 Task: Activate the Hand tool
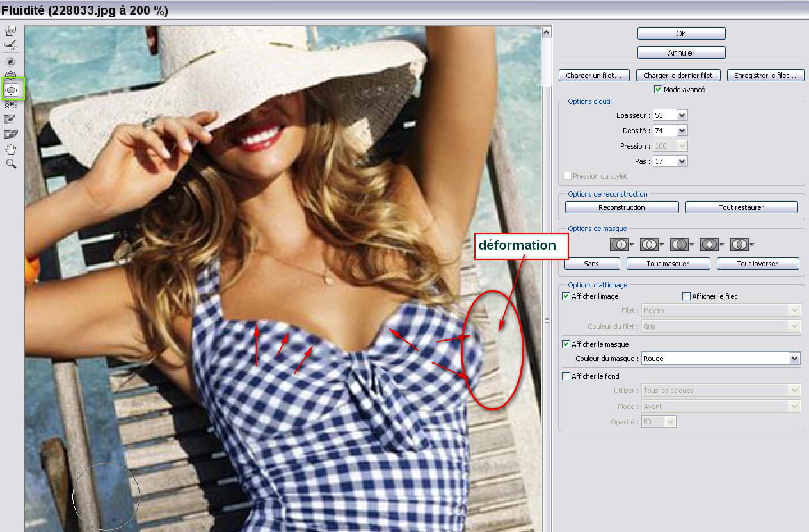coord(11,149)
